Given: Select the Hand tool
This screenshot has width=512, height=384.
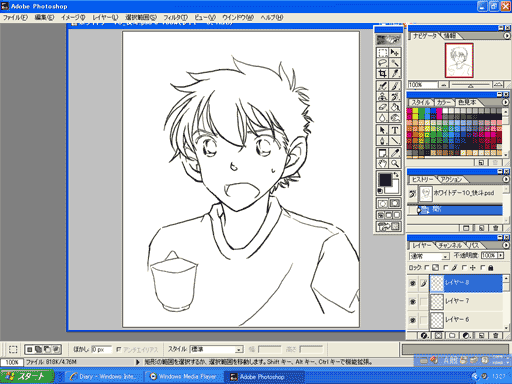Looking at the screenshot, I should click(382, 163).
